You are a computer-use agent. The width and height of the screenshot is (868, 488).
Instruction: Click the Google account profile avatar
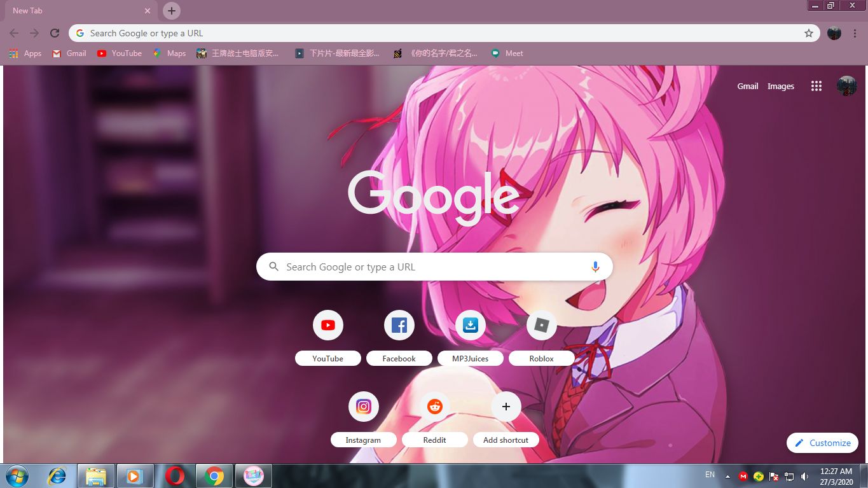846,86
